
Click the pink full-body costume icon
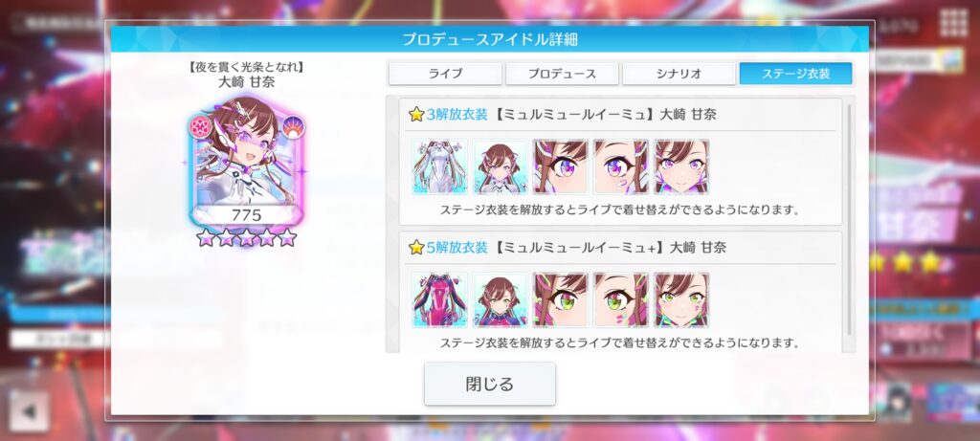440,299
